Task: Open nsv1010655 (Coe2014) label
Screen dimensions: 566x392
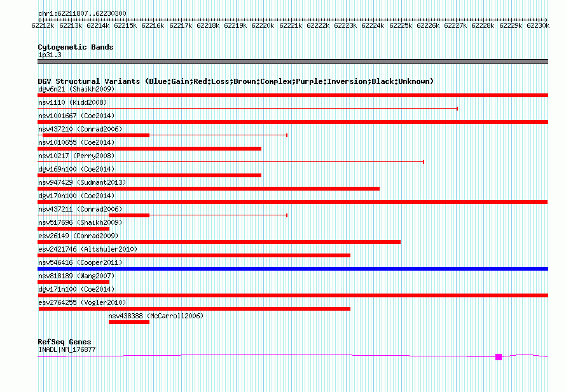Action: [x=76, y=142]
